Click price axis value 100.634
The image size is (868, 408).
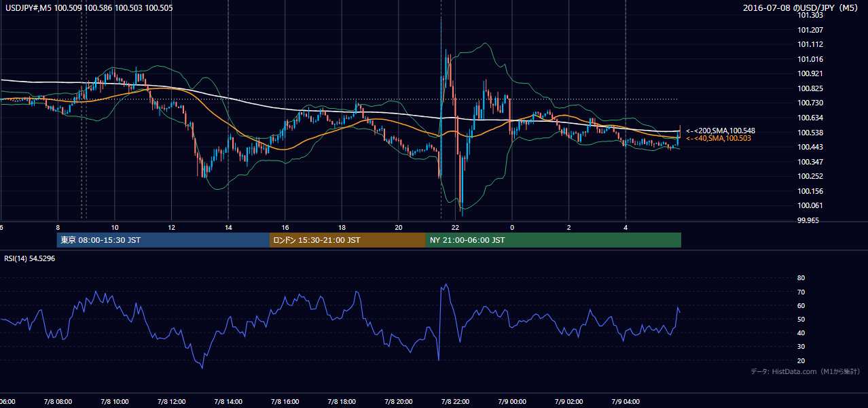click(810, 118)
